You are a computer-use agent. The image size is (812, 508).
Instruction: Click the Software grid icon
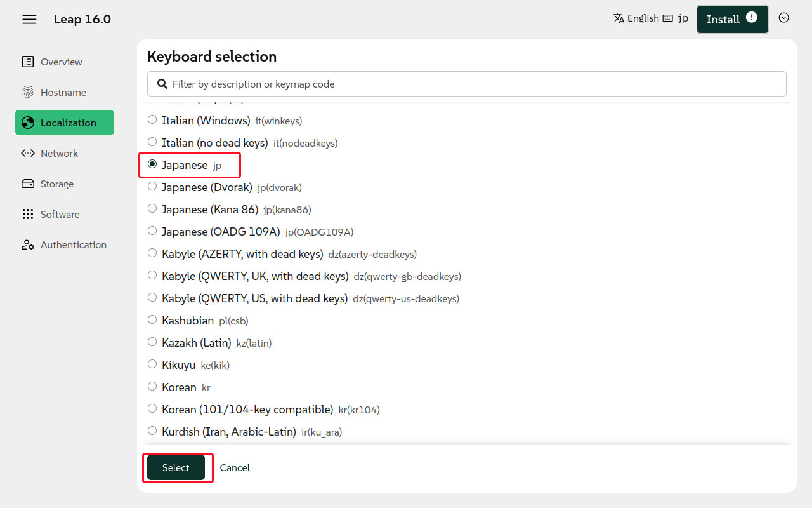pos(28,214)
